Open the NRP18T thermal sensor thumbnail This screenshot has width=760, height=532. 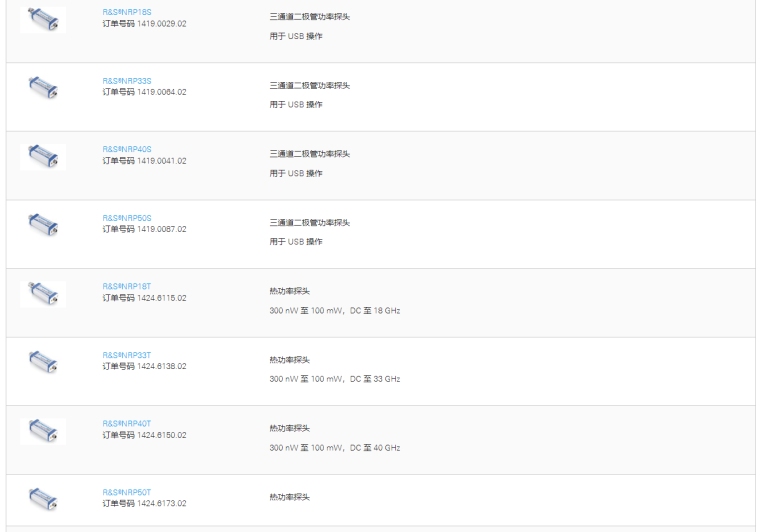pos(42,293)
